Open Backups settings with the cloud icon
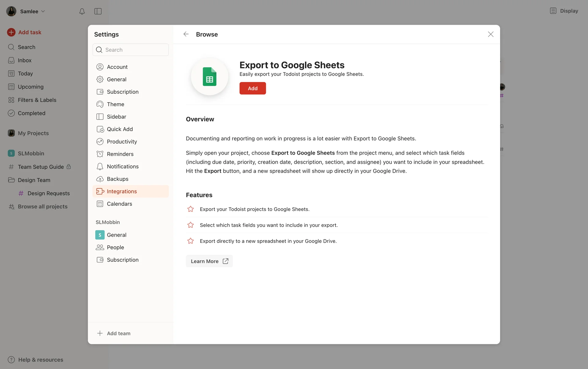 [100, 179]
